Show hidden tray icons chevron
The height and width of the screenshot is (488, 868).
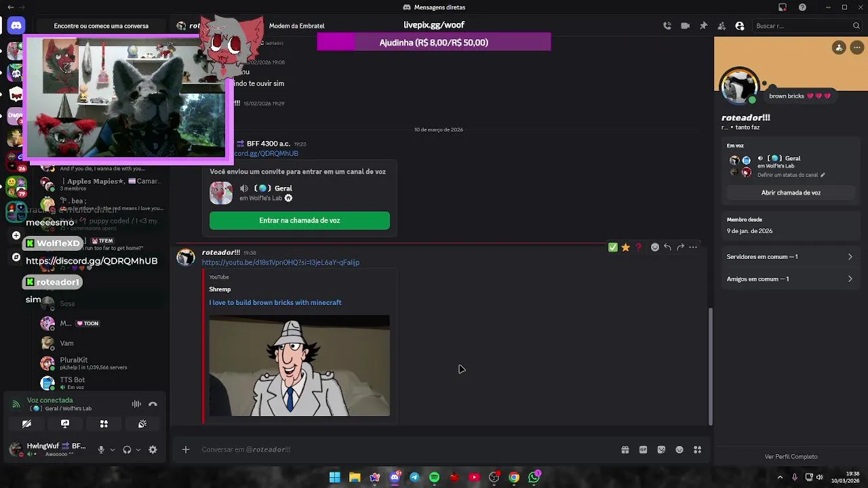pos(780,477)
